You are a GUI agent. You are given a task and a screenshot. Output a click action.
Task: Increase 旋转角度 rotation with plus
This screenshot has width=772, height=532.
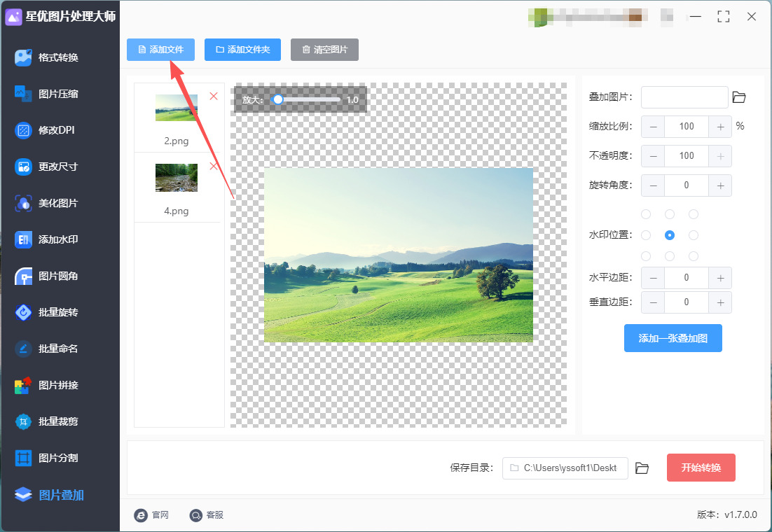[720, 186]
